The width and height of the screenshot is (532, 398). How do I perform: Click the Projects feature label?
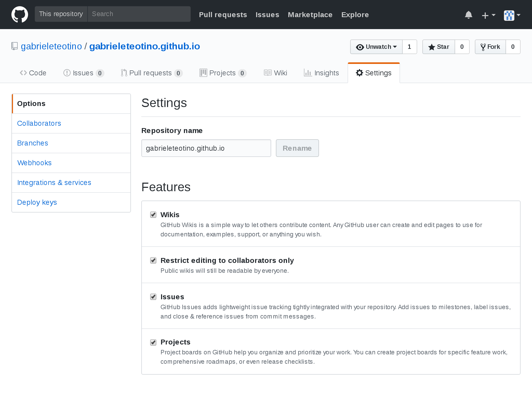(x=175, y=342)
